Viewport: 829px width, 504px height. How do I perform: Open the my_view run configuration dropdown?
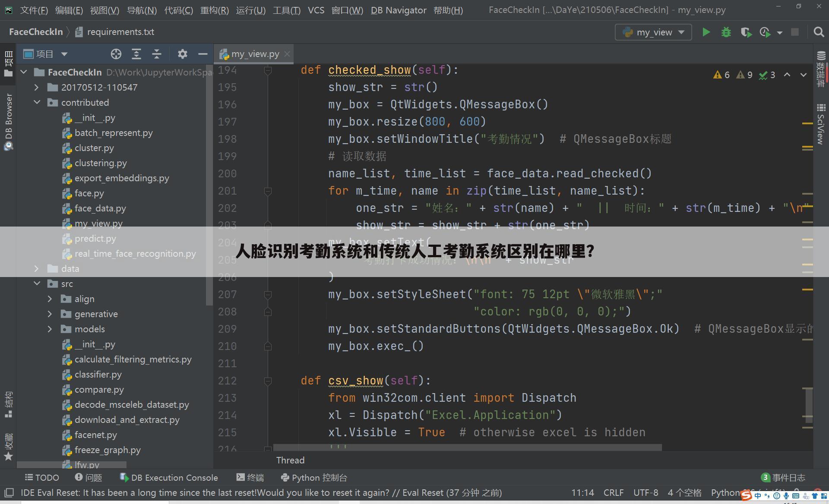point(653,32)
